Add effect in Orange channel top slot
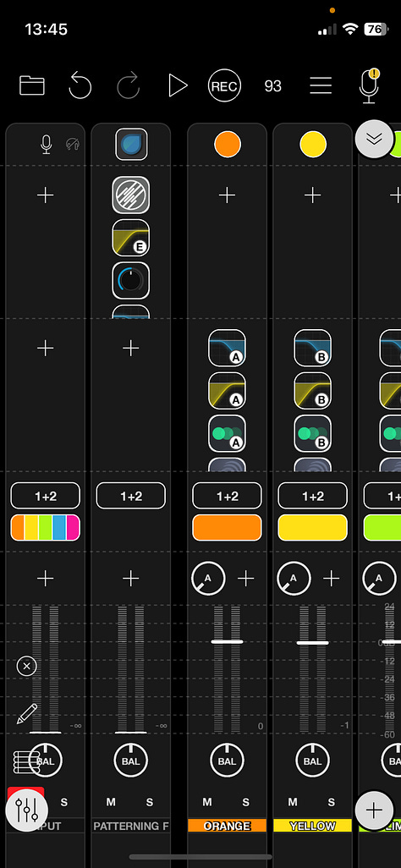This screenshot has width=401, height=868. [227, 195]
